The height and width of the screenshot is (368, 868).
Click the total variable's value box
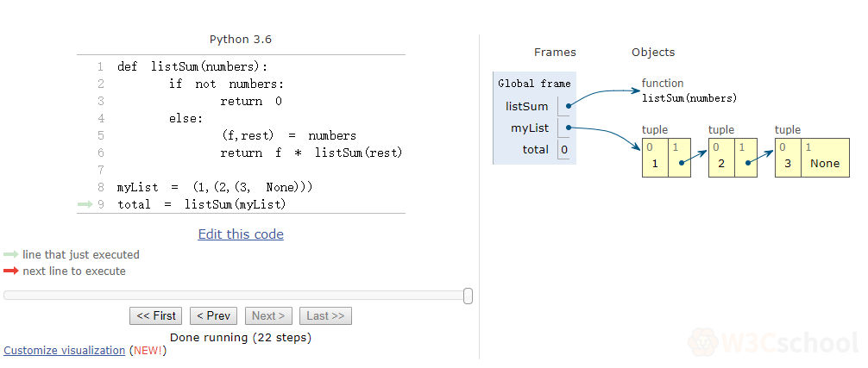(x=563, y=150)
